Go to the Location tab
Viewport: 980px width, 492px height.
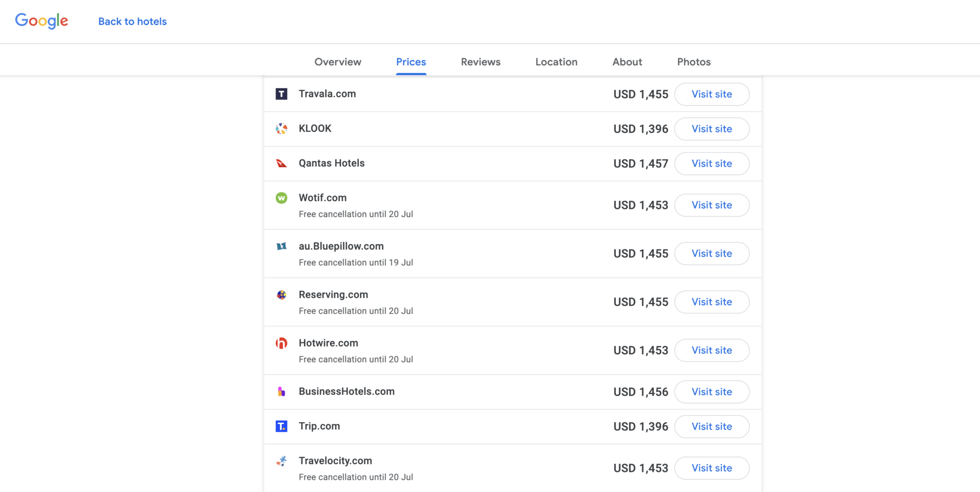(x=556, y=62)
